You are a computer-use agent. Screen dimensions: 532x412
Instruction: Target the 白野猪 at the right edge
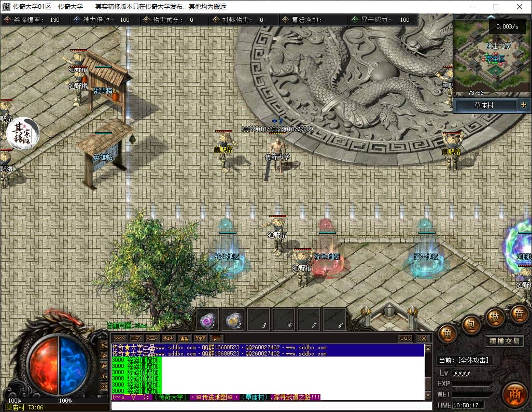[x=452, y=151]
